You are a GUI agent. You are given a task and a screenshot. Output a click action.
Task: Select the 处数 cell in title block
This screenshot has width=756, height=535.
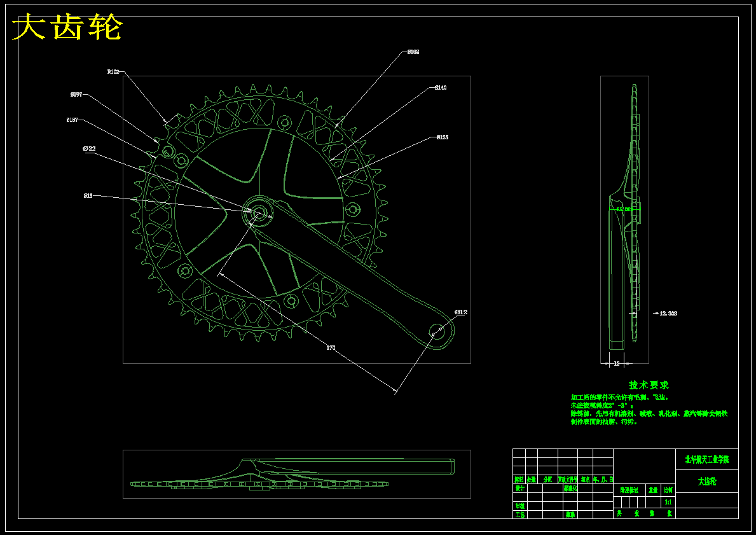tap(532, 480)
